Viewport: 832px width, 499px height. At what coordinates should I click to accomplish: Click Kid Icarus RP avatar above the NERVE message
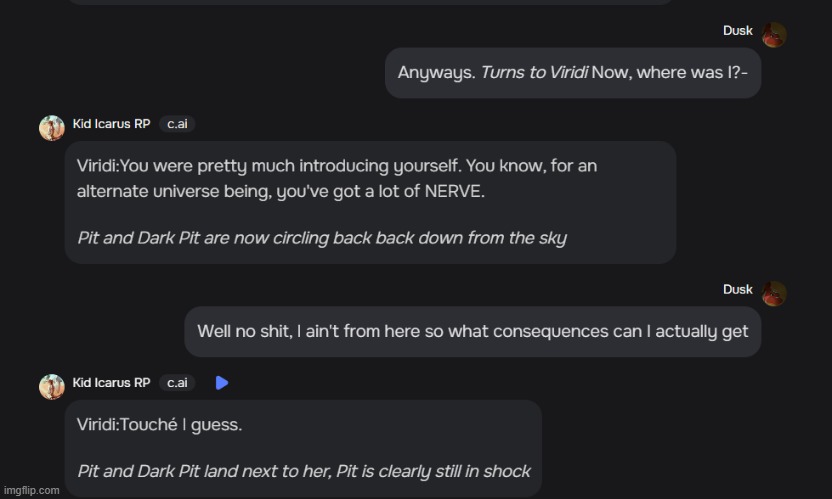pyautogui.click(x=52, y=128)
